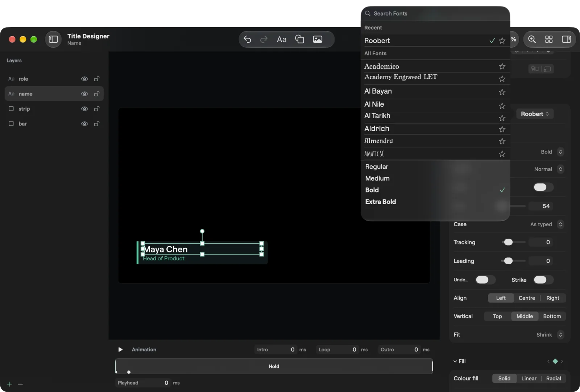Adjust the Leading slider knob
Screen dimensions: 580x392
pyautogui.click(x=509, y=261)
